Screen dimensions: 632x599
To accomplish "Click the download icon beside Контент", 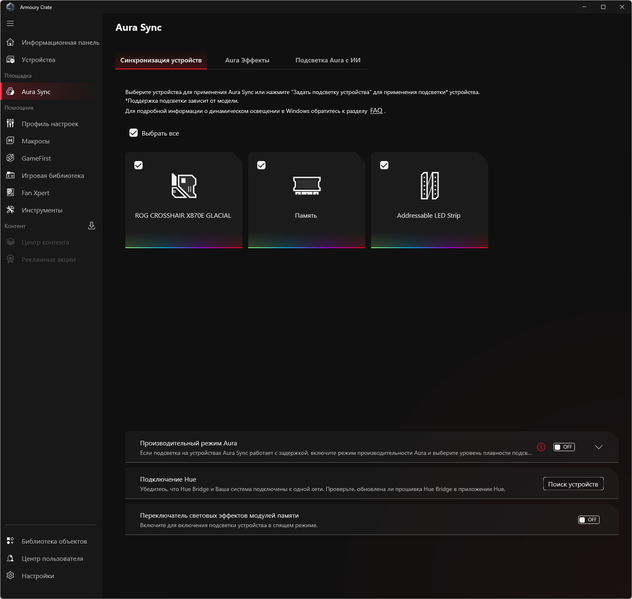I will pyautogui.click(x=91, y=226).
